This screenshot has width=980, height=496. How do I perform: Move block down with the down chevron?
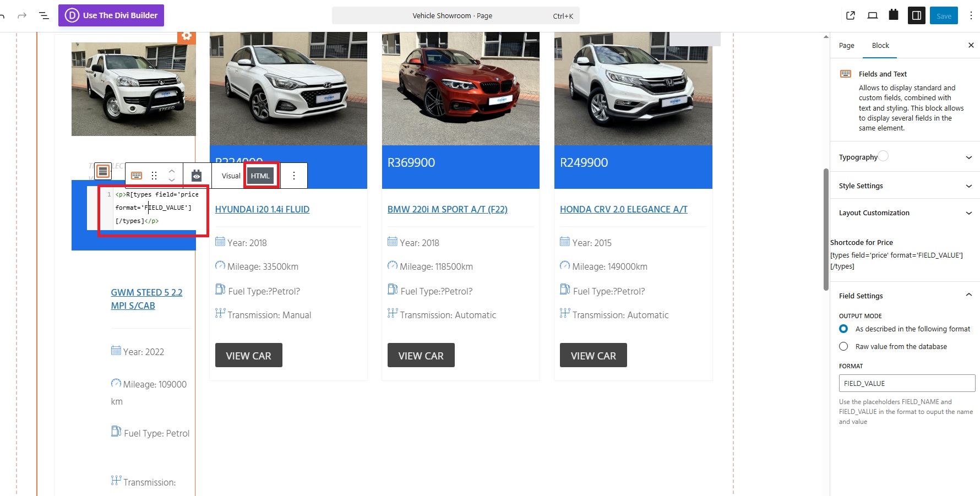[172, 181]
